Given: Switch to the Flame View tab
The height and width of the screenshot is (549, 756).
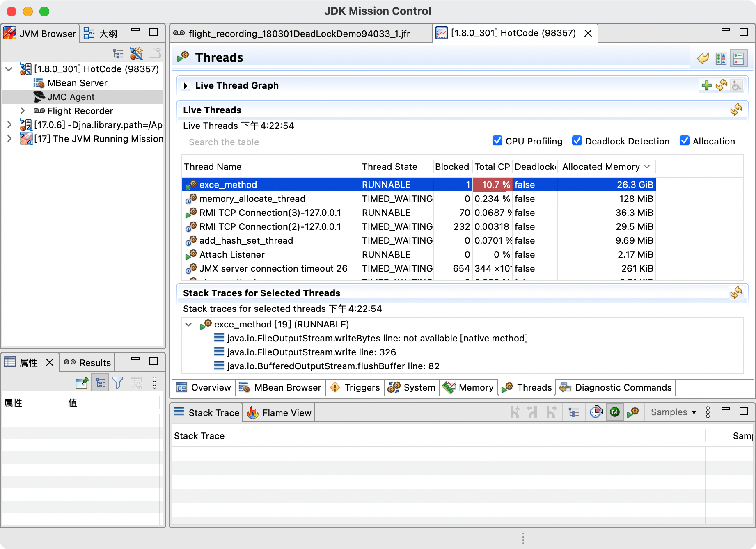Looking at the screenshot, I should [279, 413].
